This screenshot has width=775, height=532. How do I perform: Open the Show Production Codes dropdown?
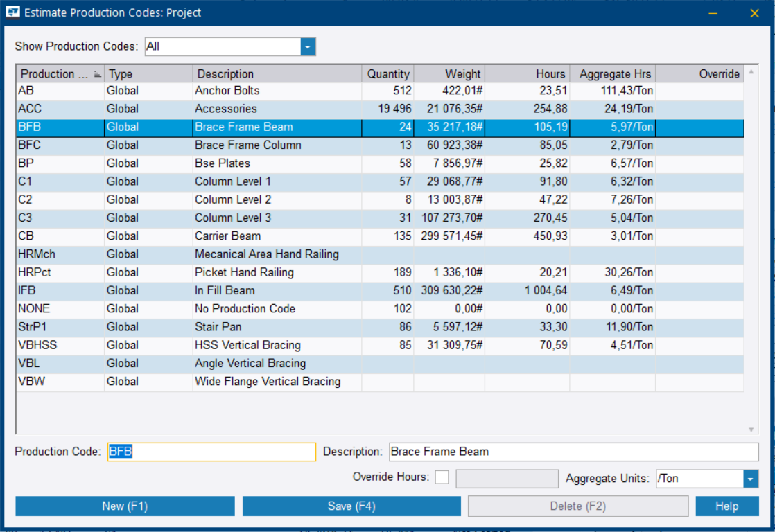(x=308, y=46)
